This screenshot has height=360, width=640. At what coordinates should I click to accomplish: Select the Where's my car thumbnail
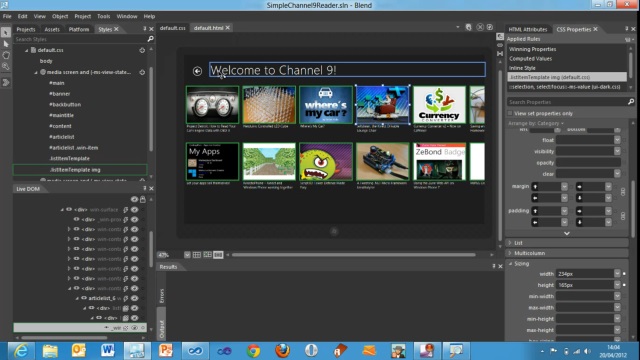(x=326, y=105)
